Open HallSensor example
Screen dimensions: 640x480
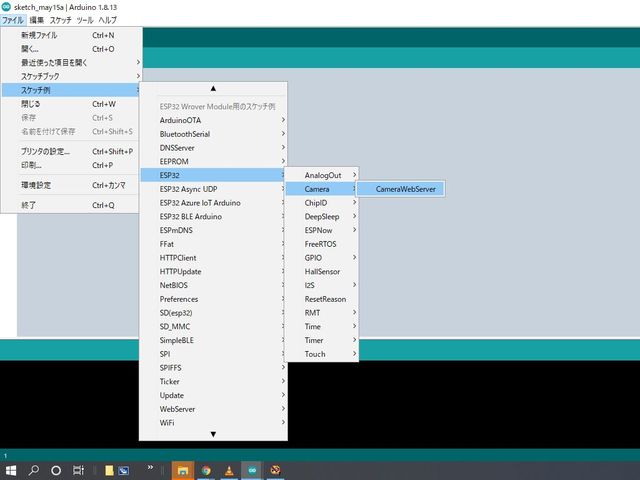coord(322,271)
